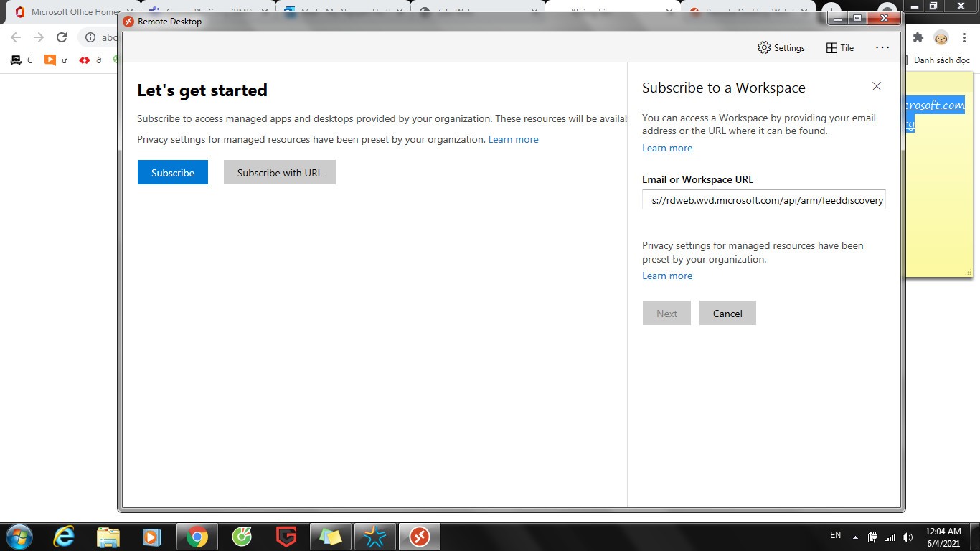Switch to Chrome in taskbar
Screen dimensions: 980x551
pyautogui.click(x=197, y=537)
